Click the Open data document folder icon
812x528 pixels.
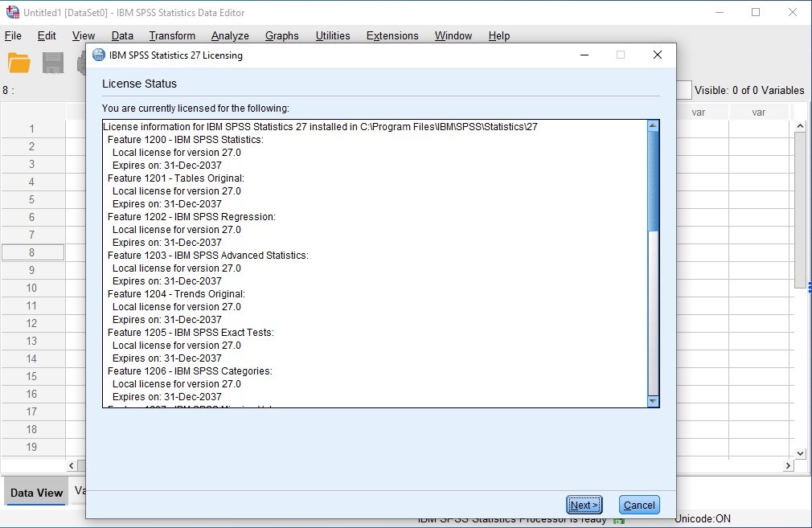(19, 63)
